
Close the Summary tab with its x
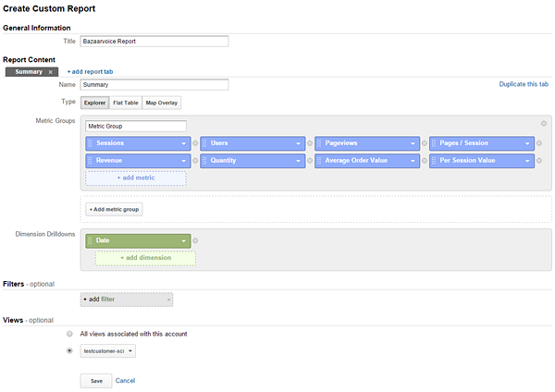pyautogui.click(x=51, y=72)
